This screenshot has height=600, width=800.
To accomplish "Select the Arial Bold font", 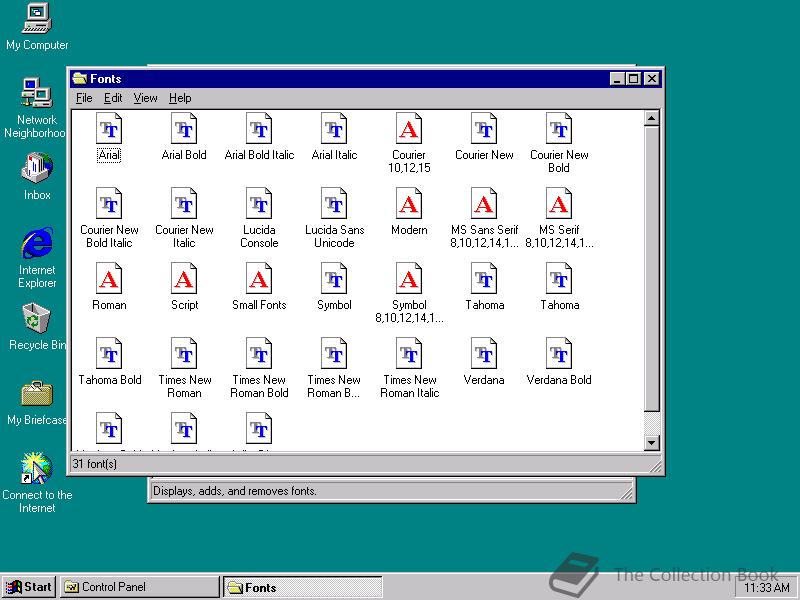I will (x=184, y=129).
